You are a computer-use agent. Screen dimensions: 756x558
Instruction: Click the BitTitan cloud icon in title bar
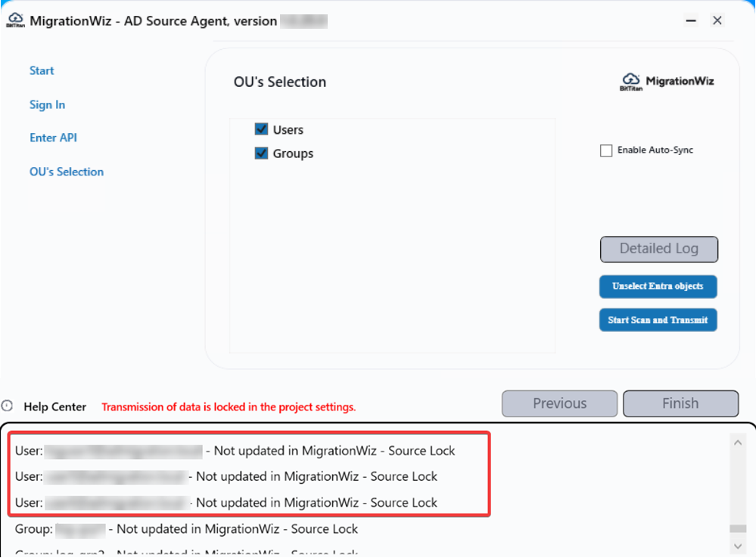15,20
